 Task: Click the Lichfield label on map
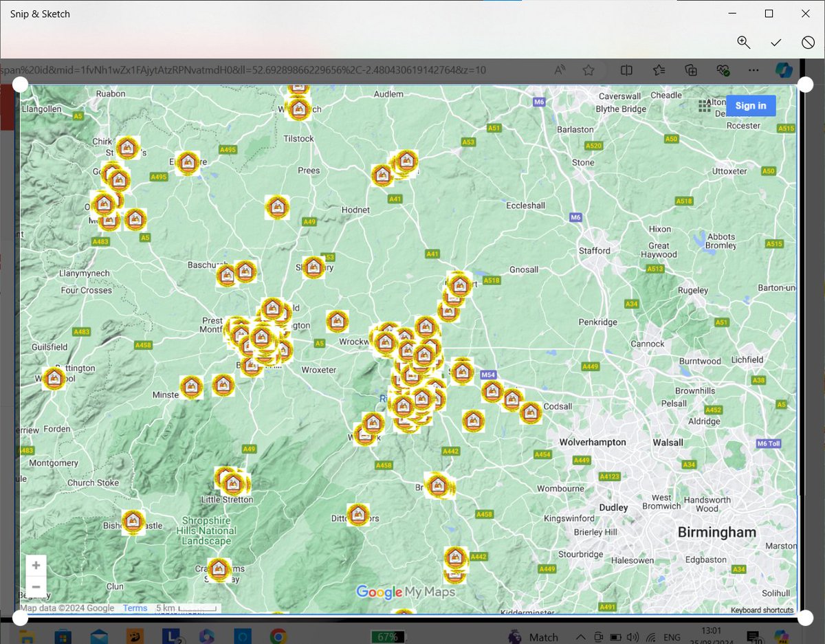[x=747, y=359]
